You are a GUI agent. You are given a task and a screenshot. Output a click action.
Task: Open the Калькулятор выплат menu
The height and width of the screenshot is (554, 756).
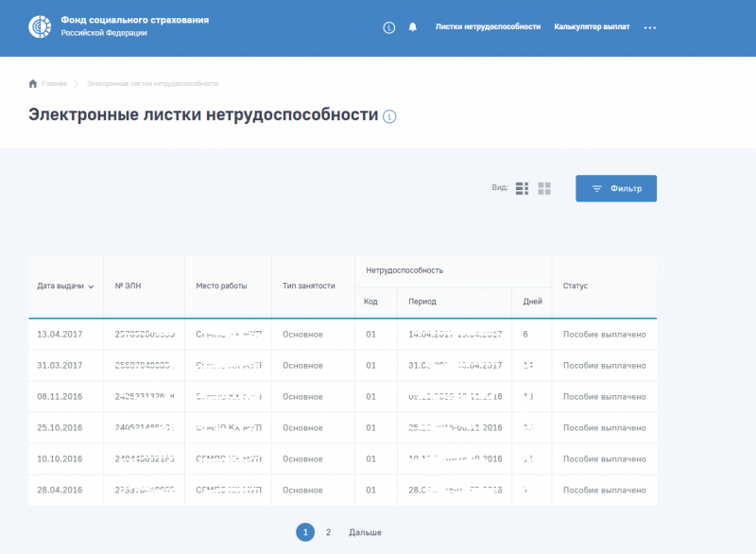click(x=593, y=27)
